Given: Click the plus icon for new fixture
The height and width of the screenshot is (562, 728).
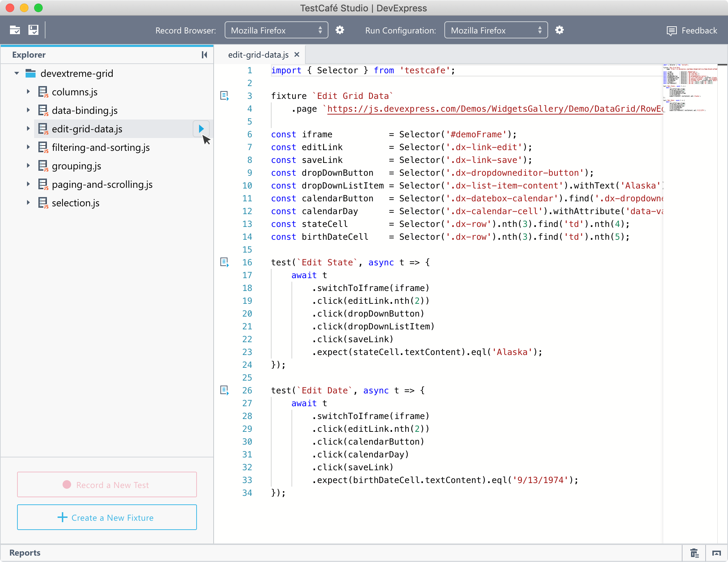Looking at the screenshot, I should (x=63, y=517).
